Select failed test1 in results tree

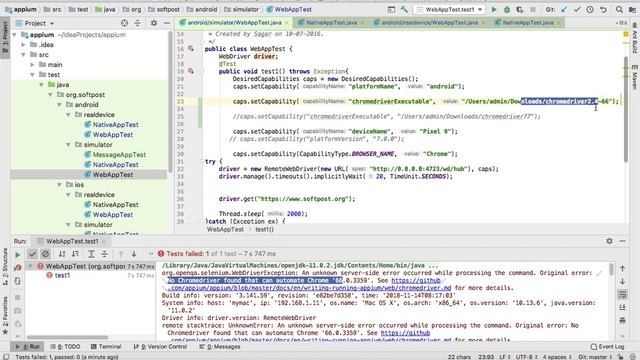[62, 276]
